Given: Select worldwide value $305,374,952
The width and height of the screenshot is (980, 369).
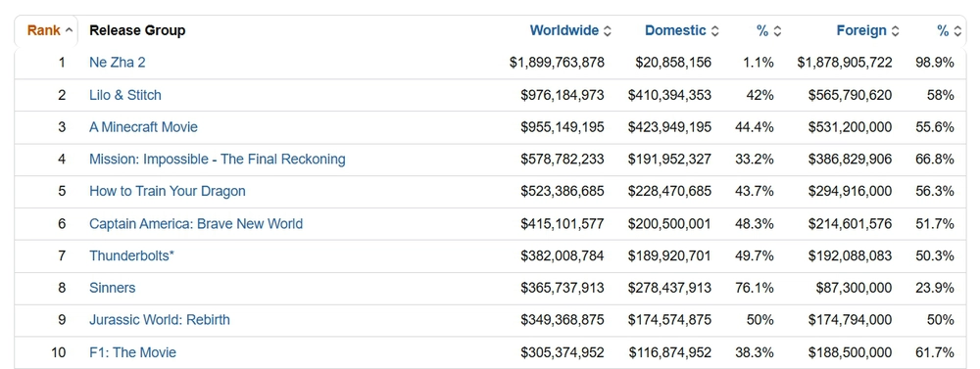Looking at the screenshot, I should (563, 352).
